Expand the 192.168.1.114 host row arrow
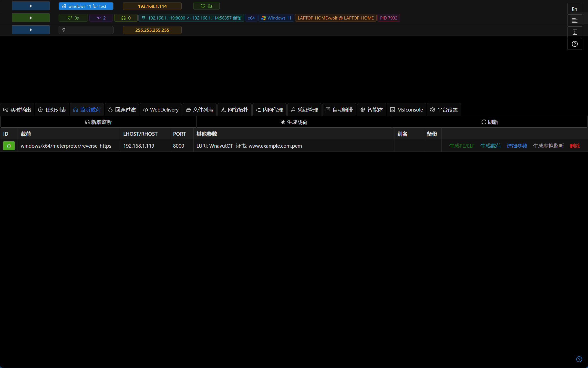The height and width of the screenshot is (368, 588). coord(31,6)
